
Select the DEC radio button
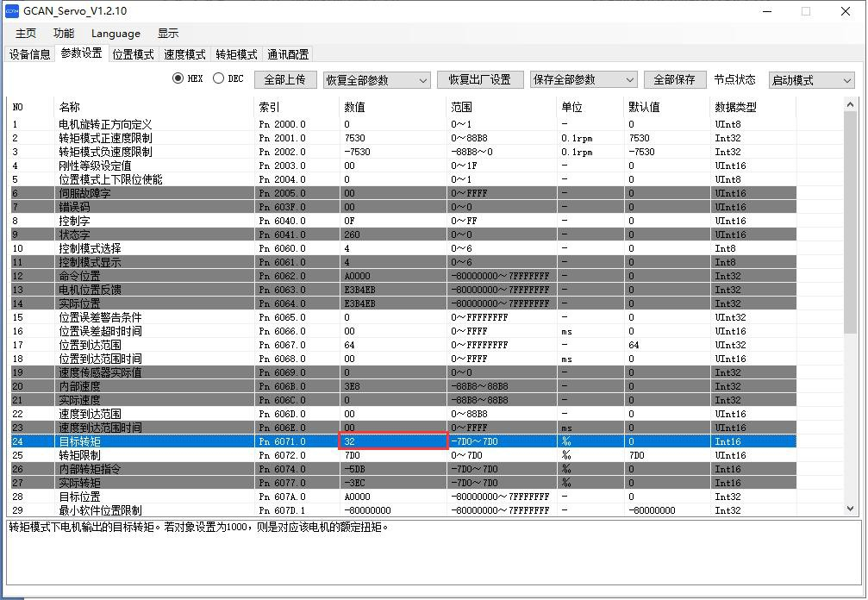pos(218,78)
